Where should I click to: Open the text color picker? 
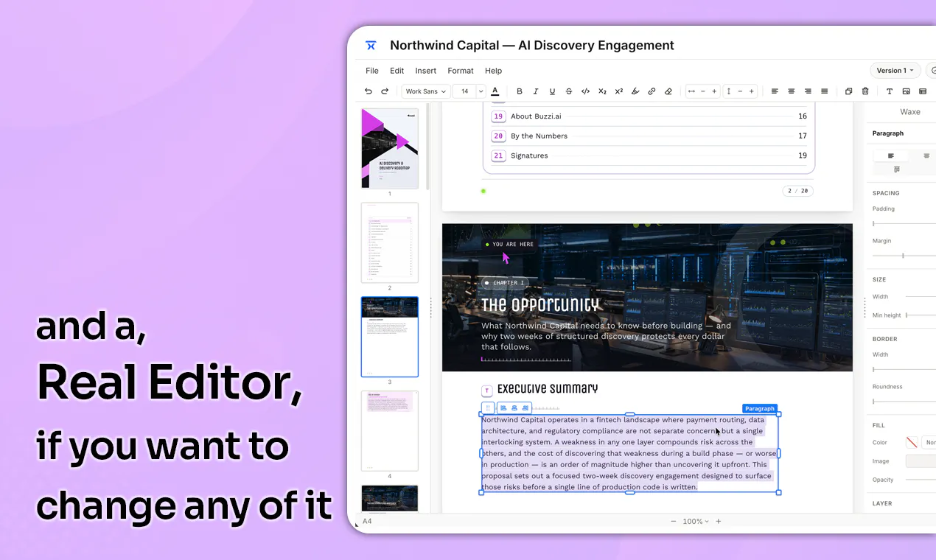pyautogui.click(x=495, y=91)
